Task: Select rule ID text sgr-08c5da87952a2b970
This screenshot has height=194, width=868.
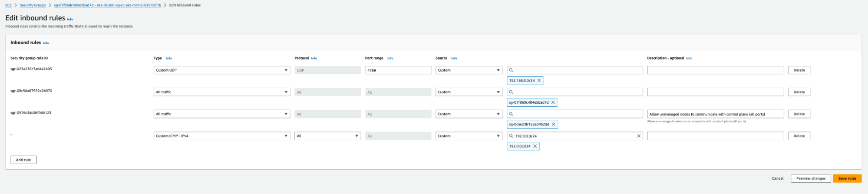Action: [31, 91]
